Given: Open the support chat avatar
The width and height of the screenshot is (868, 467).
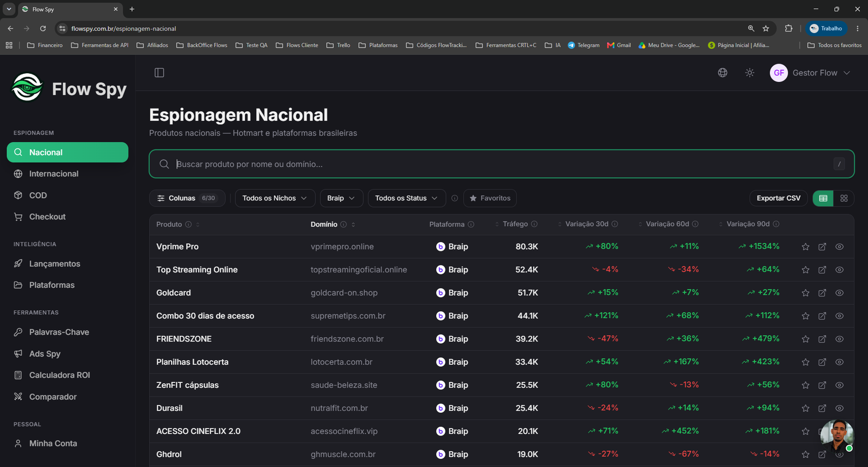Looking at the screenshot, I should click(837, 436).
